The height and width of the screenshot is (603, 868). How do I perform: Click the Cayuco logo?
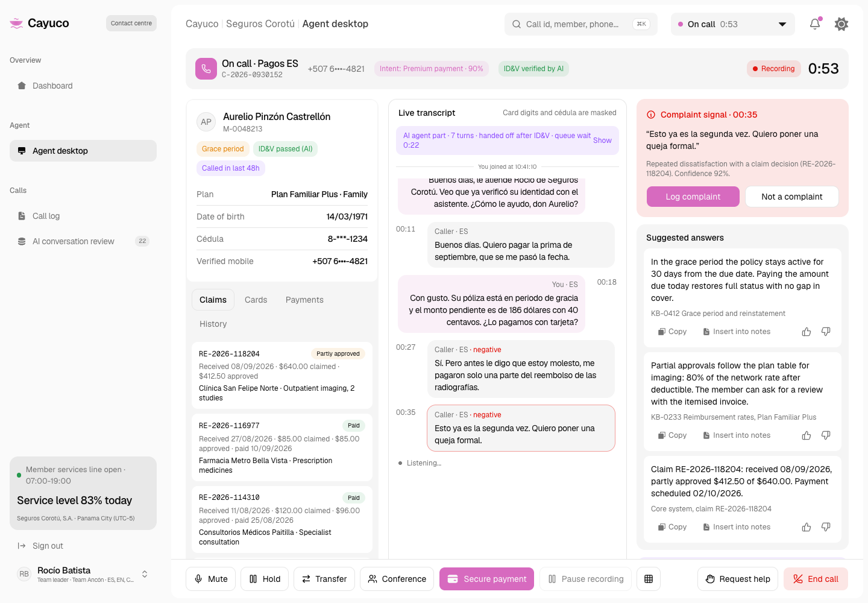[x=40, y=23]
